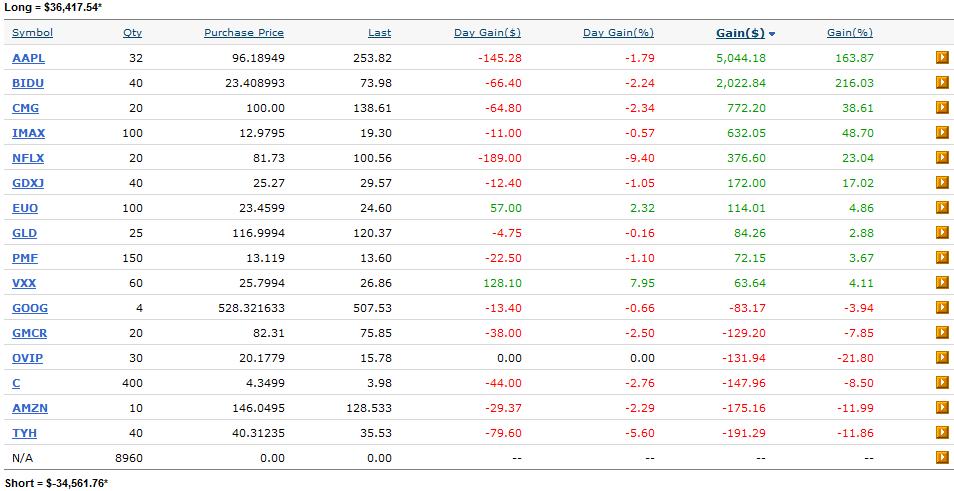Open the action arrow icon for NFLX

click(x=942, y=158)
